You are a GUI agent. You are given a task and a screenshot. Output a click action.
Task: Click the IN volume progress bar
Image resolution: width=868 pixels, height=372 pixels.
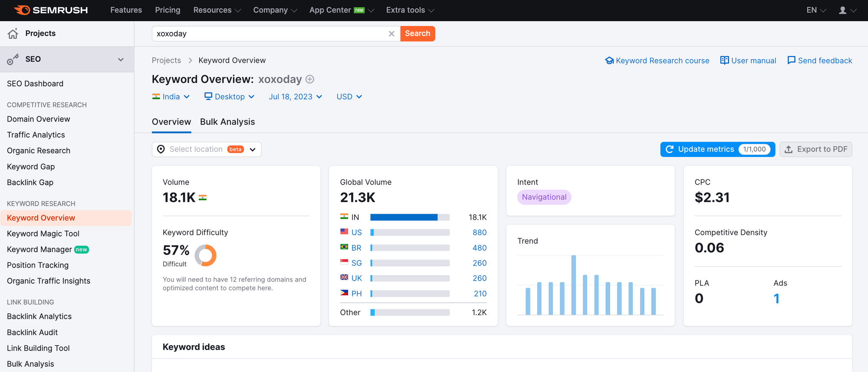click(410, 217)
